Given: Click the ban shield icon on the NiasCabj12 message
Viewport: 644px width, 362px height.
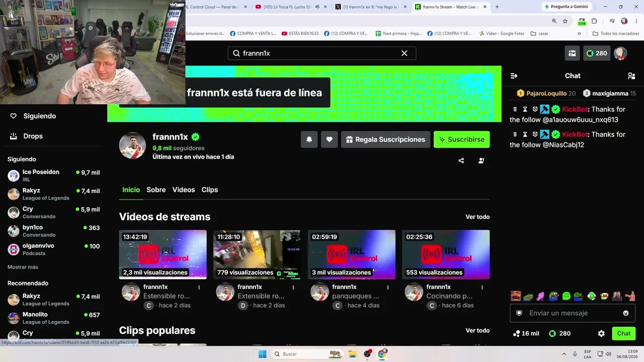Looking at the screenshot, I should [535, 134].
